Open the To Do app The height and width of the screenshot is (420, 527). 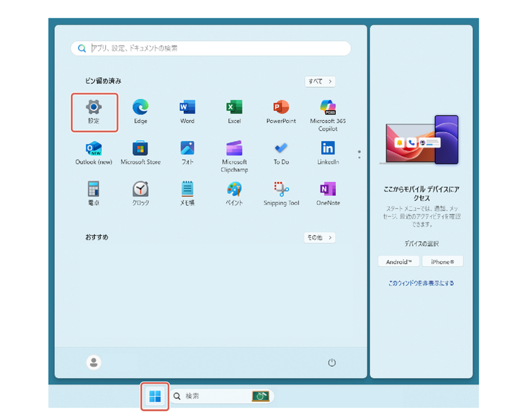point(281,153)
